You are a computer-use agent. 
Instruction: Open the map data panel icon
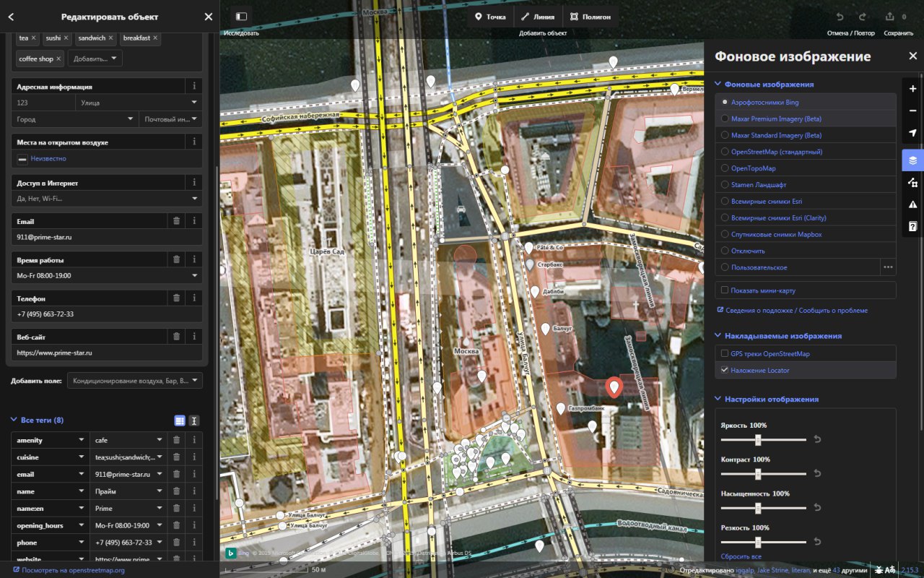click(912, 182)
